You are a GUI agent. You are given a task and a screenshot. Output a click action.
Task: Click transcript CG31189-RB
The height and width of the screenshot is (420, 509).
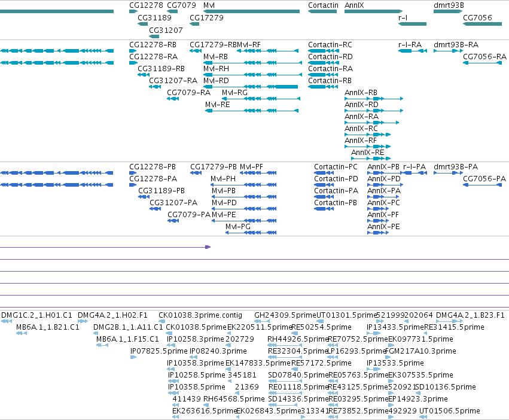pos(144,75)
